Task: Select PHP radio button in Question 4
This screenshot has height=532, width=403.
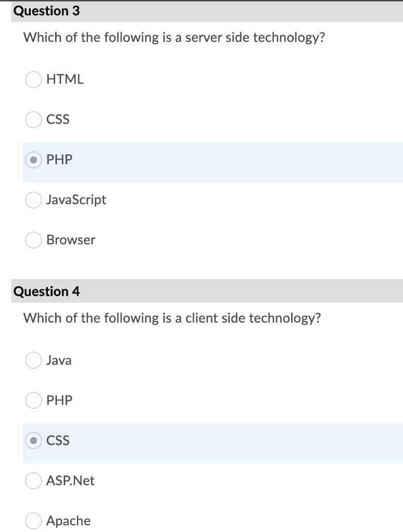Action: tap(33, 401)
